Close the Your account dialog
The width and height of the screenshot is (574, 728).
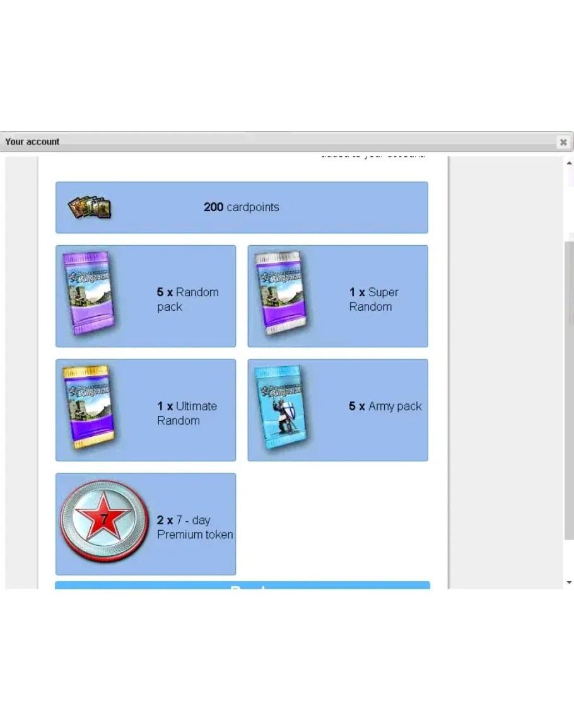[563, 142]
